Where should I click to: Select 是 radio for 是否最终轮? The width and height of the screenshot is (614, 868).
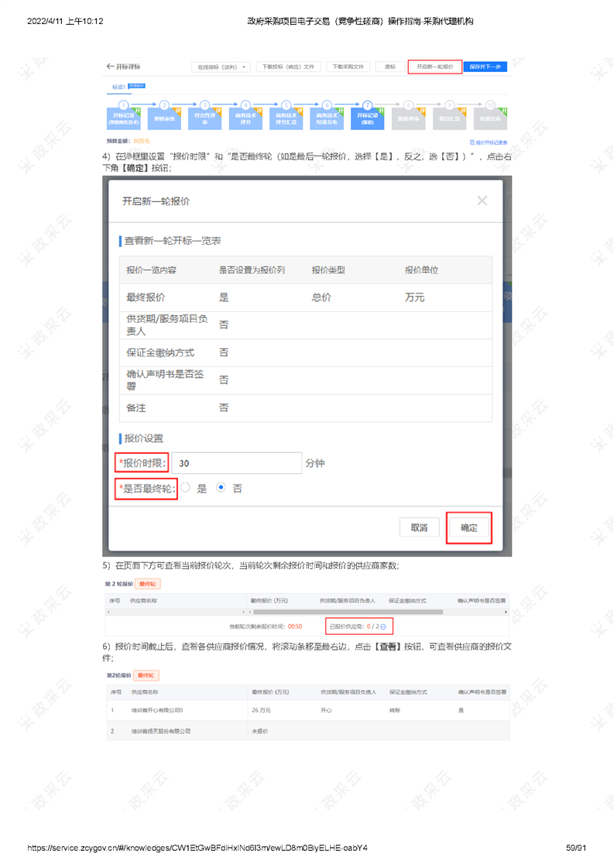186,489
